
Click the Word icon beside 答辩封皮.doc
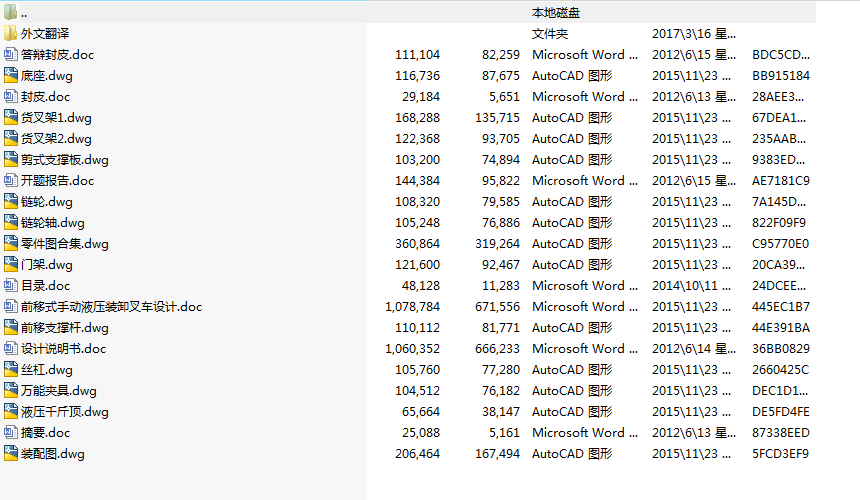click(x=11, y=54)
